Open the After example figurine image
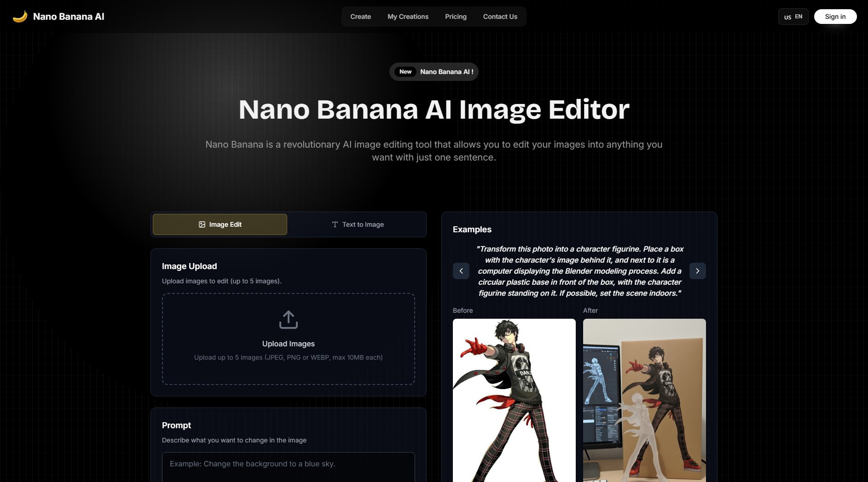 pyautogui.click(x=644, y=400)
